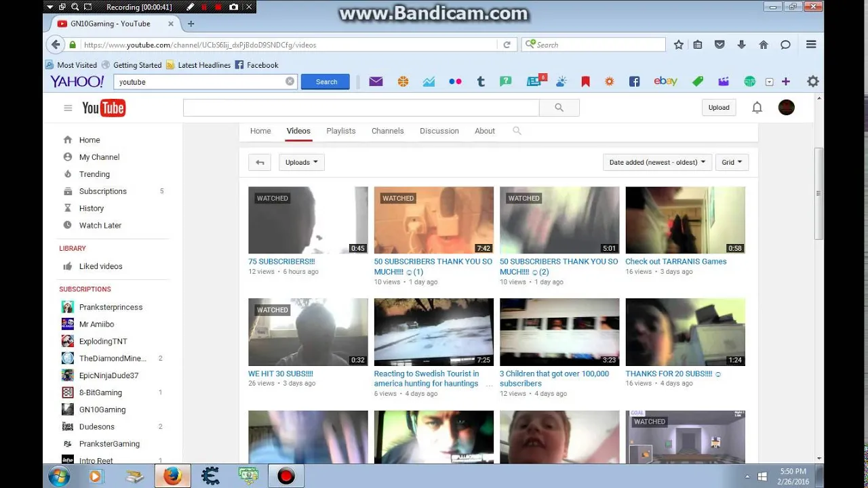This screenshot has width=868, height=488.
Task: Click the Facebook icon in Yahoo toolbar
Action: (x=634, y=81)
